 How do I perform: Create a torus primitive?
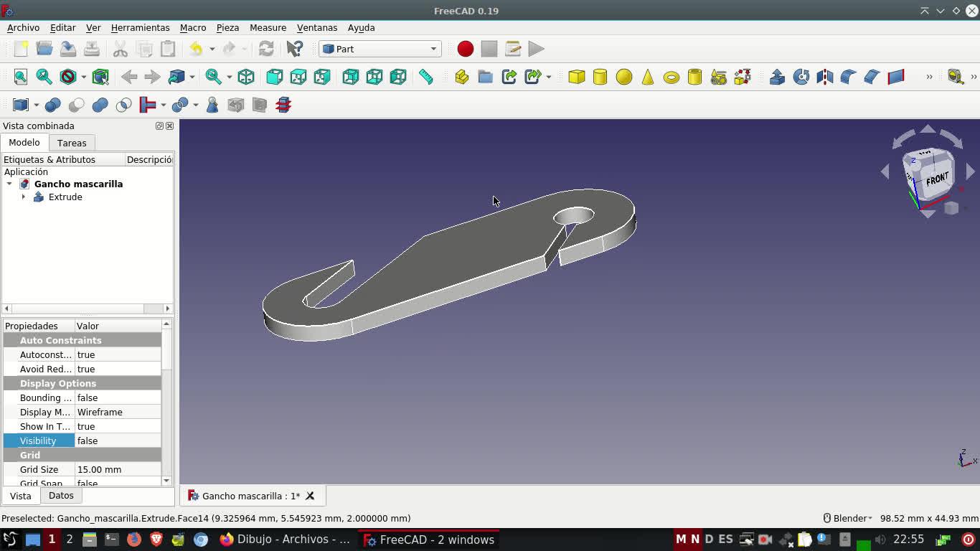(x=671, y=77)
